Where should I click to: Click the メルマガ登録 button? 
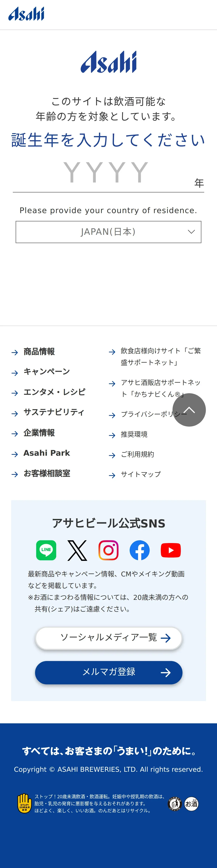108,673
